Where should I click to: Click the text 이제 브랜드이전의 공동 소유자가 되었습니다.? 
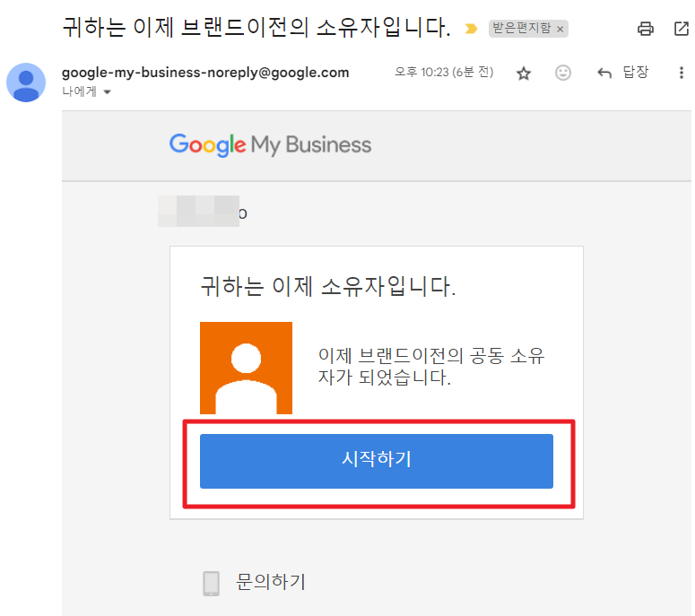coord(430,367)
